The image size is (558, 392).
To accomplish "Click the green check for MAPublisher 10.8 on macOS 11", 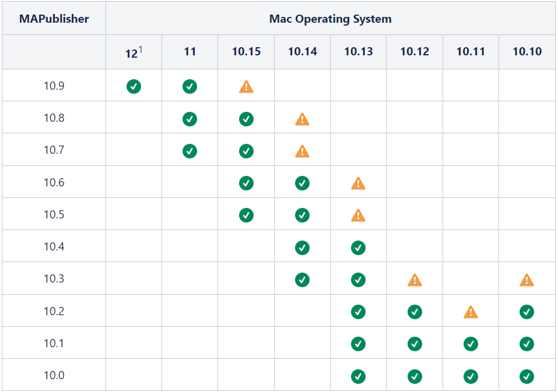I will pos(189,119).
